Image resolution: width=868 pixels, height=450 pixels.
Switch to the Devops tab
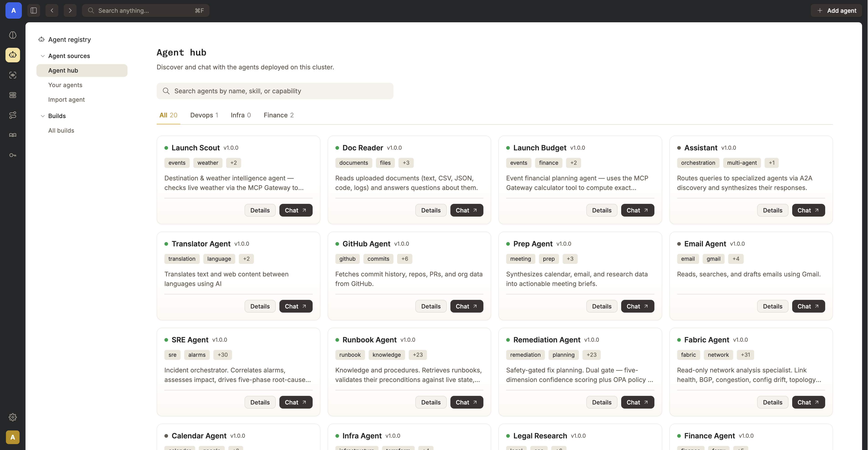click(x=204, y=115)
